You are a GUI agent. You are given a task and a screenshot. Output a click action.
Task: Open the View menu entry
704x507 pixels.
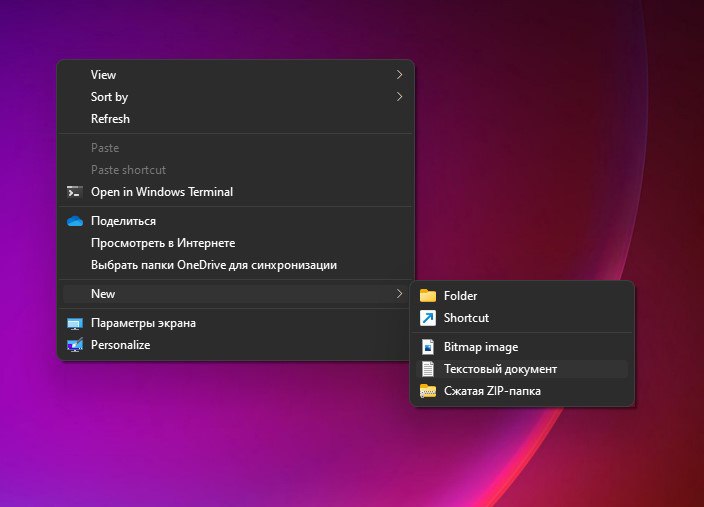pyautogui.click(x=236, y=75)
